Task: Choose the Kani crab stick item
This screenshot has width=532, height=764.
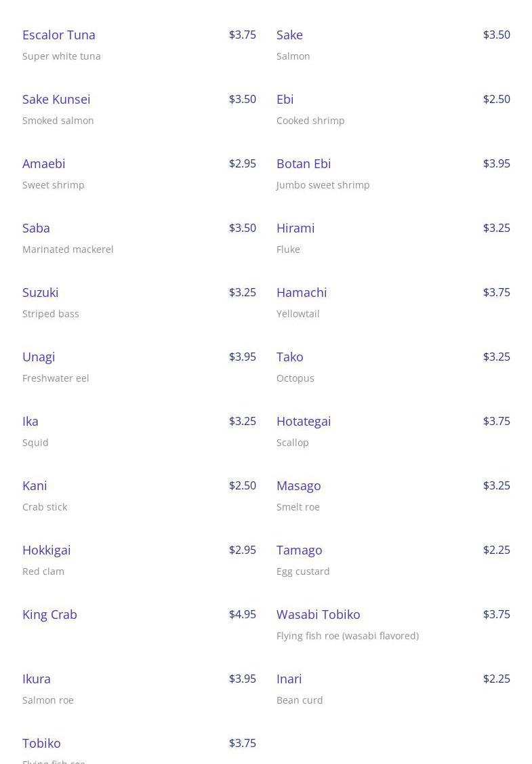Action: coord(35,485)
